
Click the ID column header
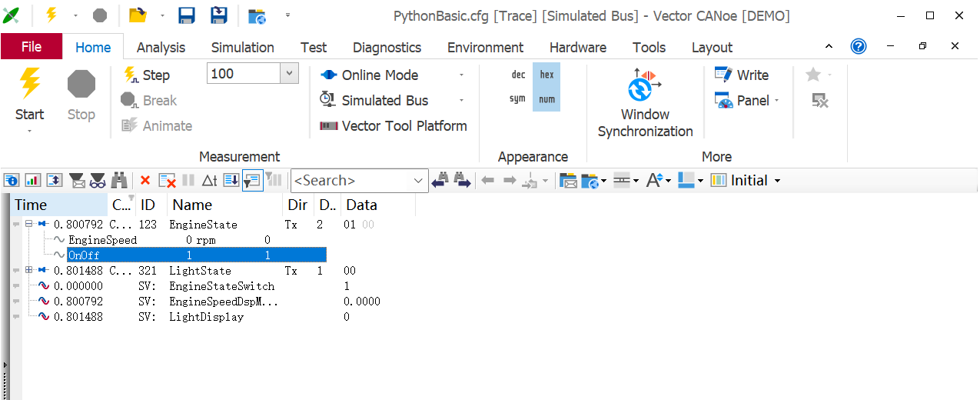[151, 205]
